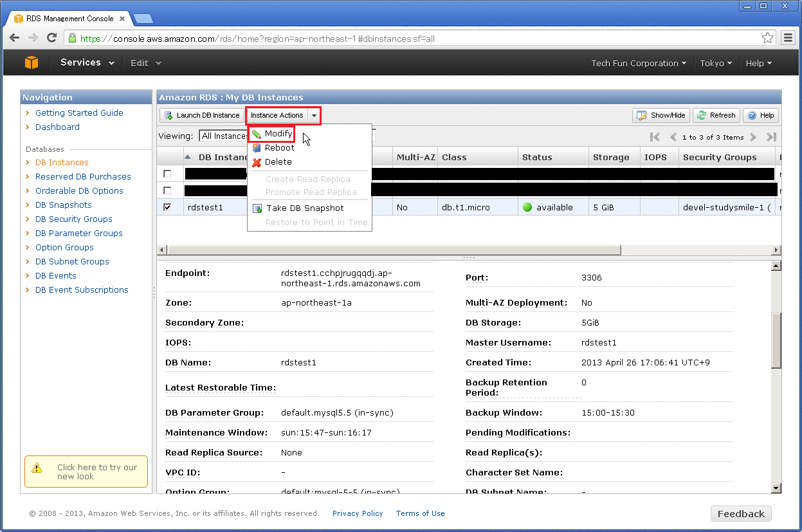Click the Feedback button

pyautogui.click(x=741, y=514)
